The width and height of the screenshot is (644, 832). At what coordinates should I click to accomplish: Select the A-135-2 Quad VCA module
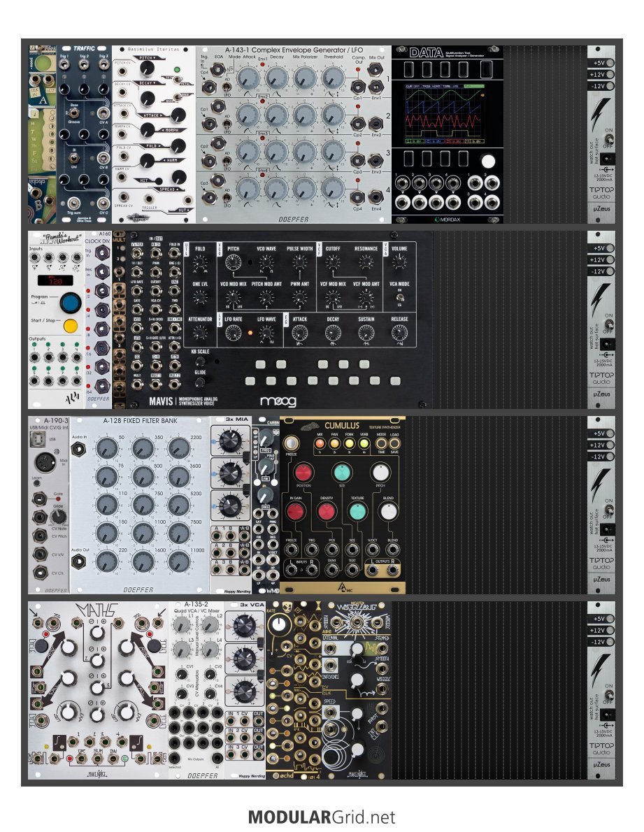click(x=196, y=690)
